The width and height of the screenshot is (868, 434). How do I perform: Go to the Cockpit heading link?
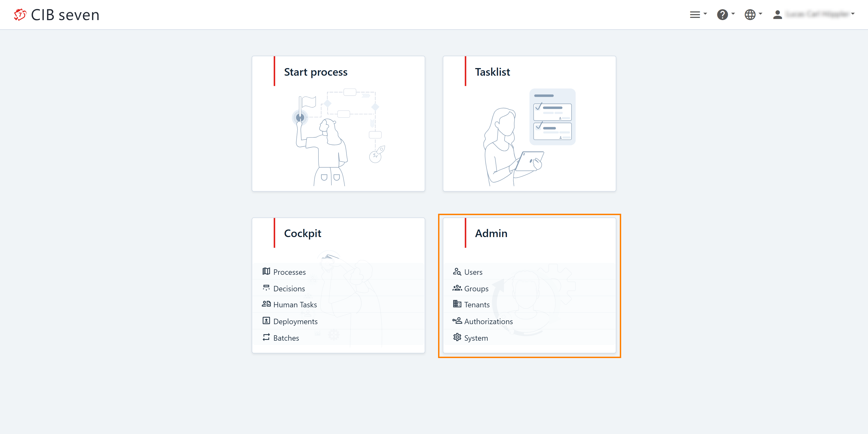coord(302,233)
